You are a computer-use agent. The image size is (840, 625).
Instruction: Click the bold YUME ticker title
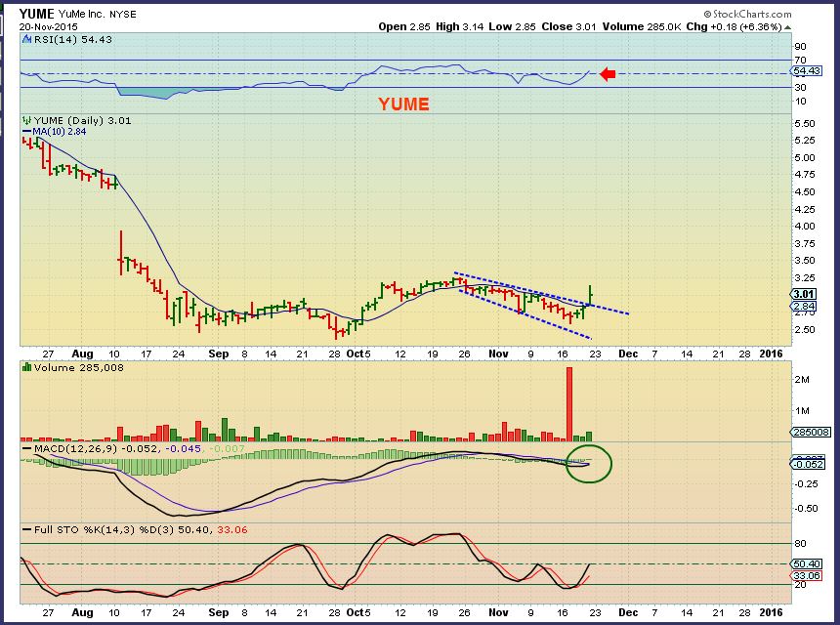(36, 14)
